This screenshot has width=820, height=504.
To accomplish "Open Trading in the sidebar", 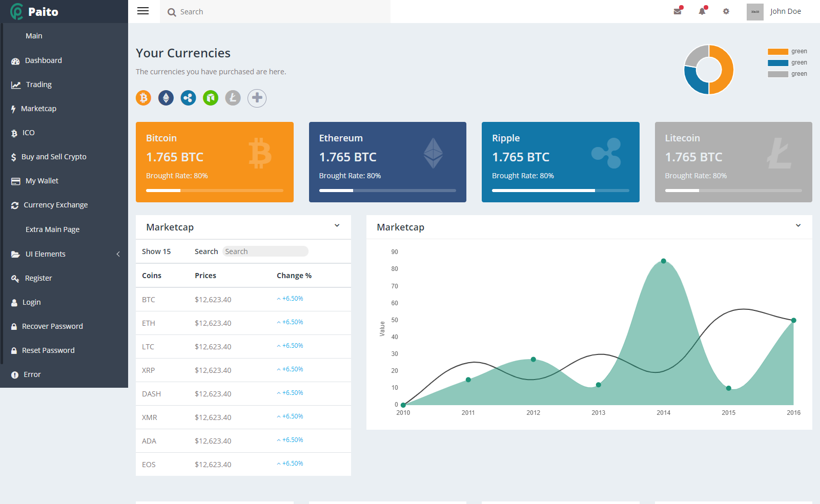I will [x=39, y=85].
